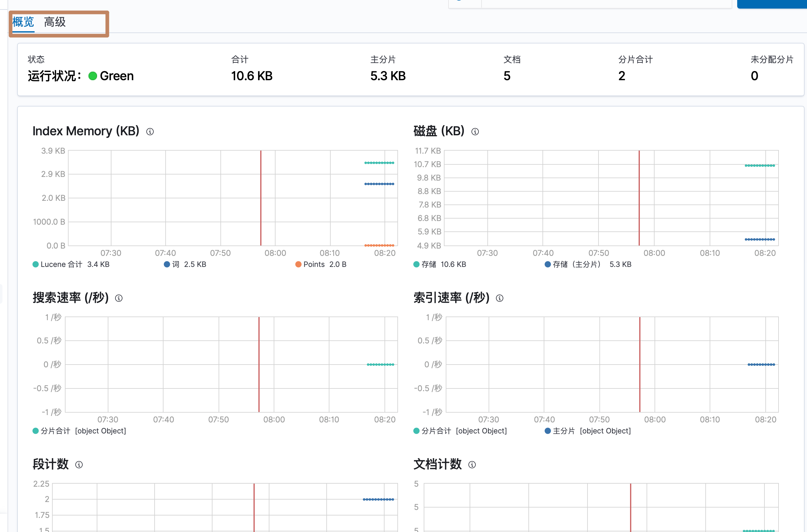The width and height of the screenshot is (807, 532).
Task: Select the 概览 tab
Action: pyautogui.click(x=23, y=22)
